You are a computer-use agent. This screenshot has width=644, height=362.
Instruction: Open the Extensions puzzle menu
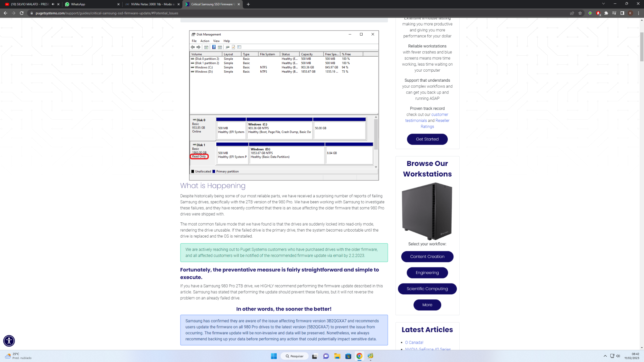tap(606, 13)
